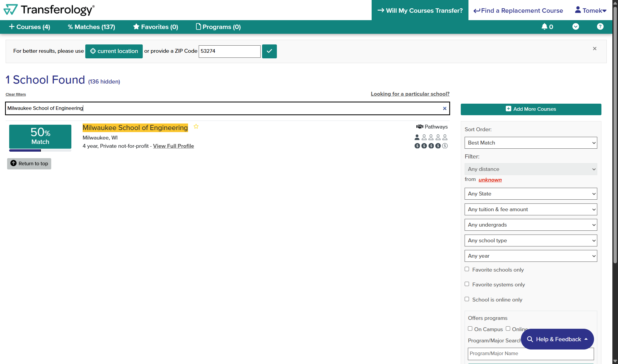Enable Favorite schools only checkbox

467,269
